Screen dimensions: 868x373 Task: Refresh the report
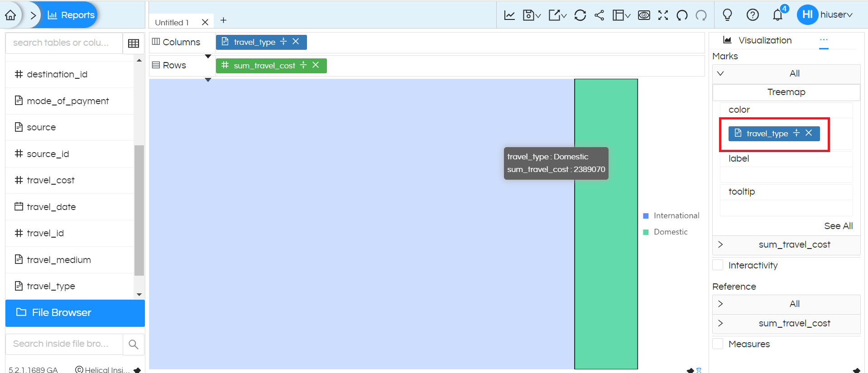pyautogui.click(x=580, y=15)
